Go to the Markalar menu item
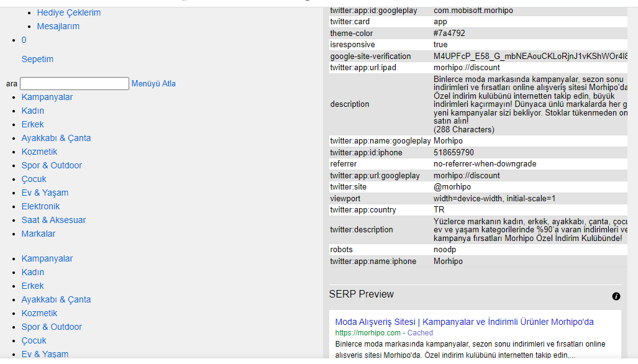Image resolution: width=638 pixels, height=364 pixels. pyautogui.click(x=39, y=234)
